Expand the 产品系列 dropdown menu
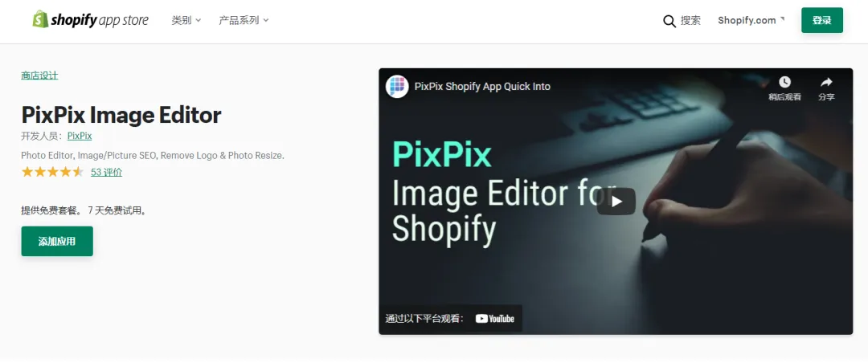The width and height of the screenshot is (868, 363). (x=244, y=20)
